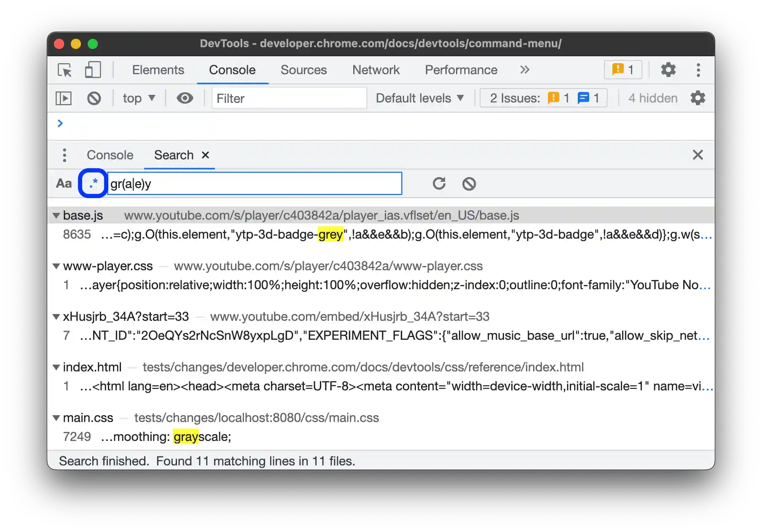Open DevTools settings gear

pos(668,70)
